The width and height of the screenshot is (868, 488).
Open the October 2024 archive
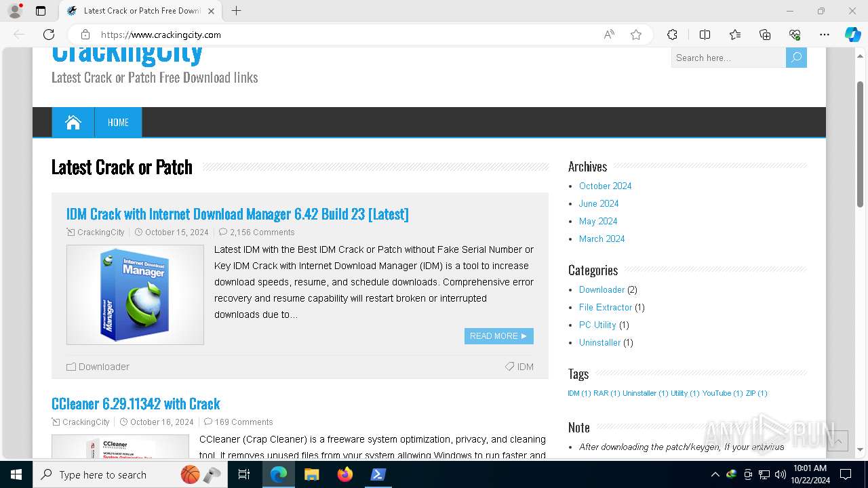[x=605, y=186]
